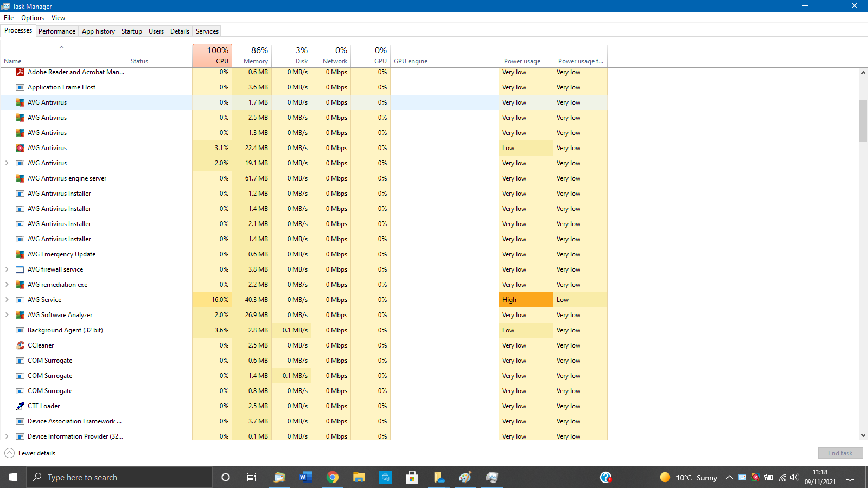868x488 pixels.
Task: Click the volume speaker icon in system tray
Action: click(x=795, y=477)
